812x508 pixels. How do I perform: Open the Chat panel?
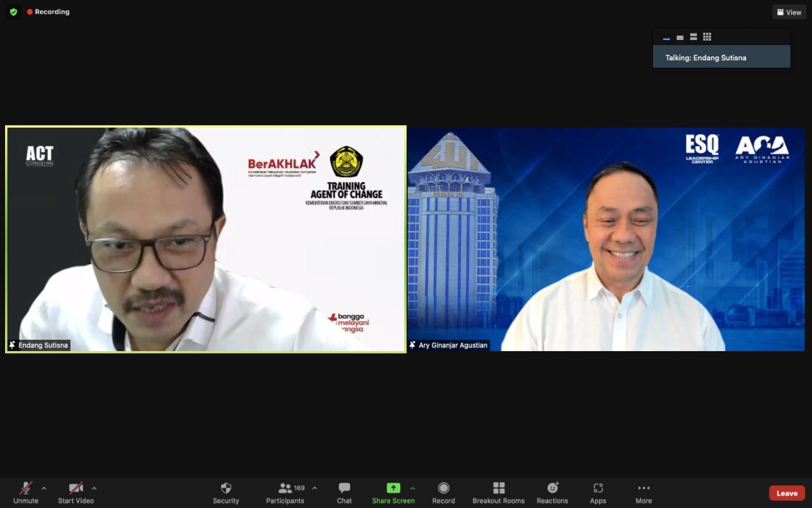[344, 492]
